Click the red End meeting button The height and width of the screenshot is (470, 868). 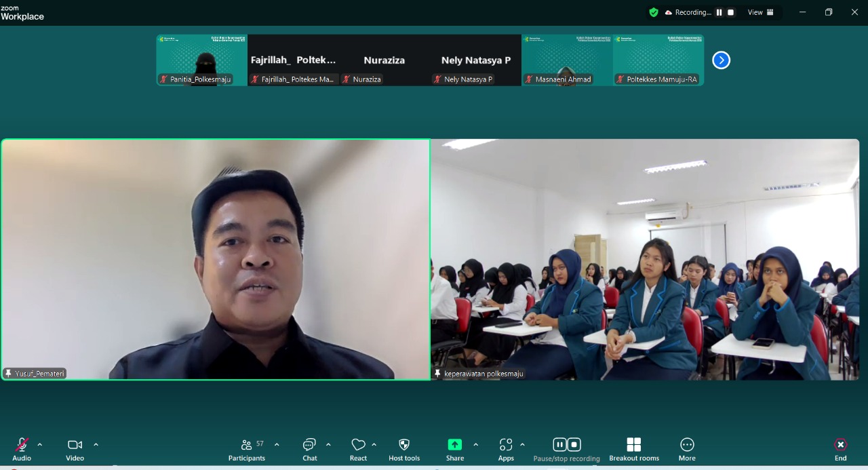[x=840, y=445]
